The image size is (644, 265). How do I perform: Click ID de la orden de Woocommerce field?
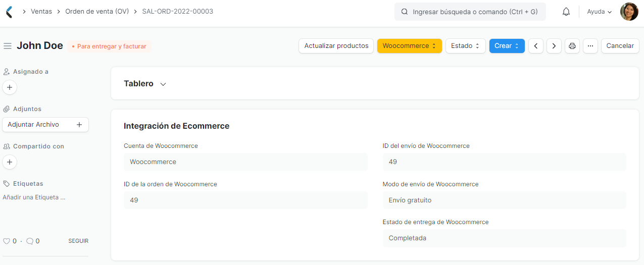coord(245,200)
